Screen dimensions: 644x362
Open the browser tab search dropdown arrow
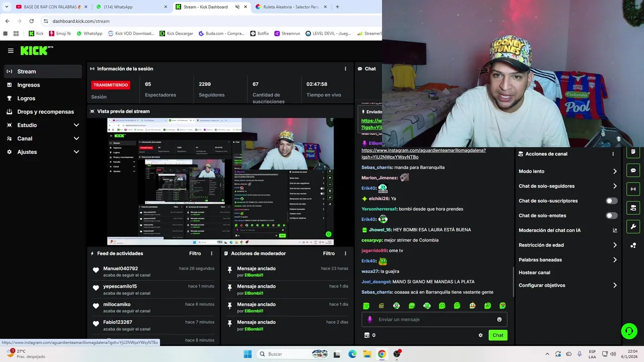7,7
